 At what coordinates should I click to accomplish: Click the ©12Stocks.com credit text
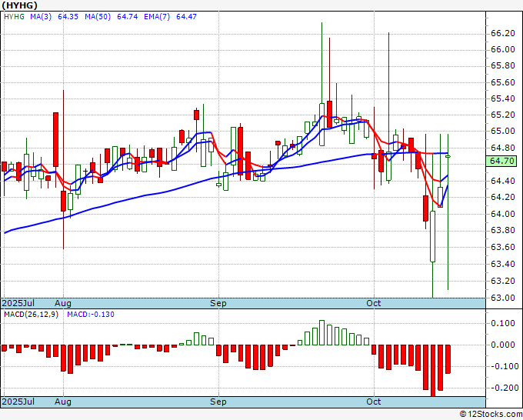(x=491, y=415)
